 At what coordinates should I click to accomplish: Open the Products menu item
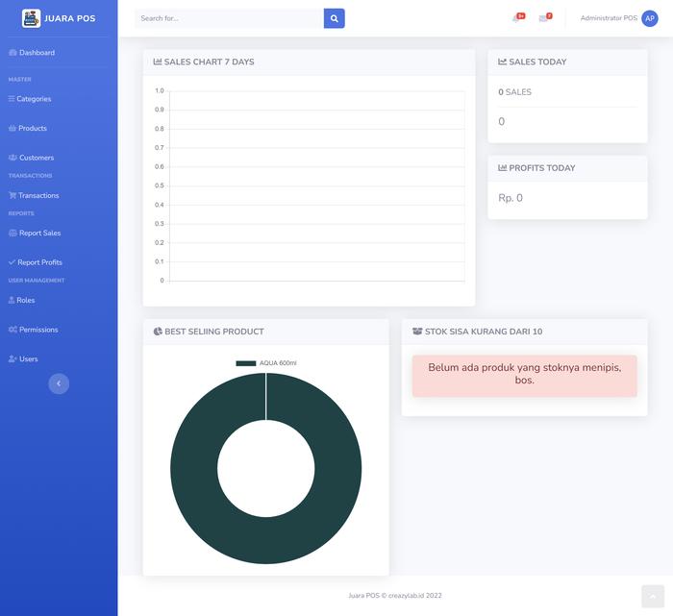coord(32,128)
